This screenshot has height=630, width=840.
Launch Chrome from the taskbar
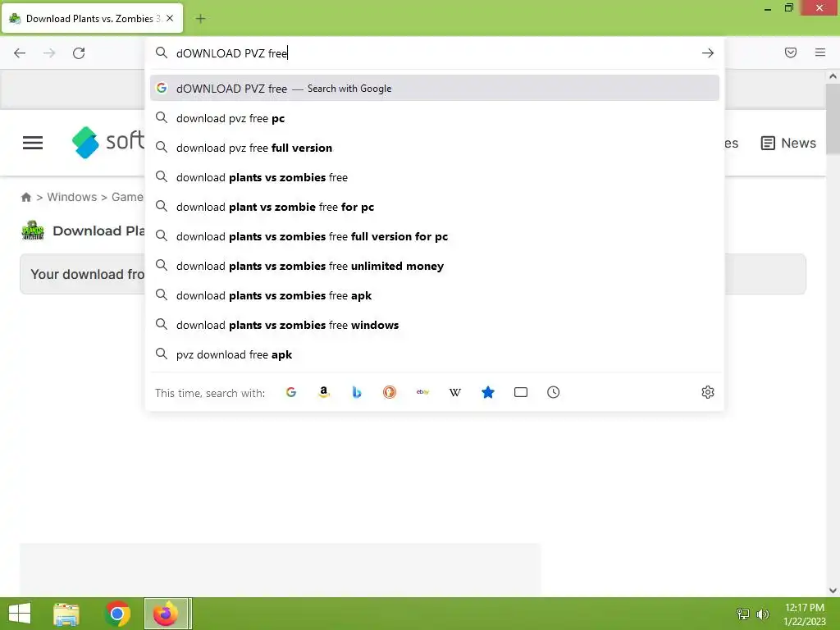(x=117, y=614)
